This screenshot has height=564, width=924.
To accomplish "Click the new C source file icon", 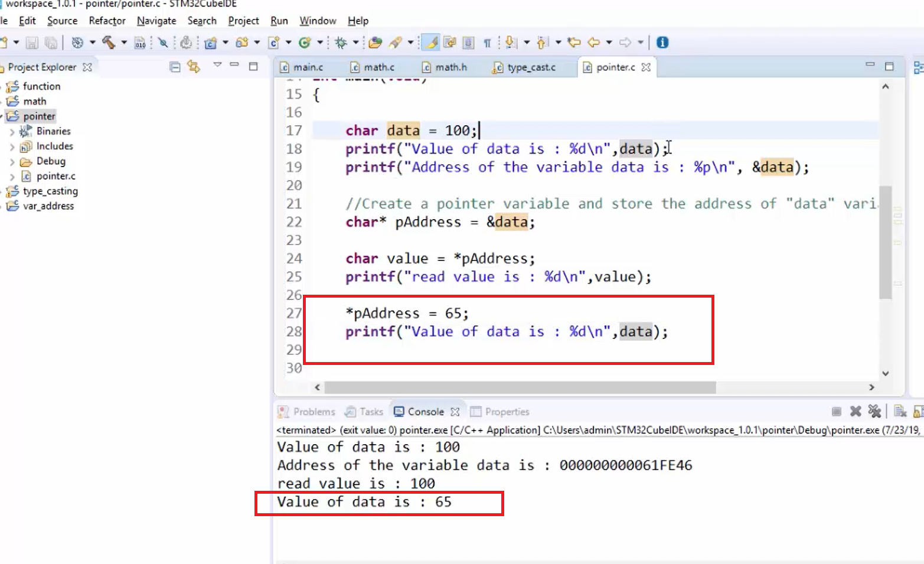I will [274, 43].
